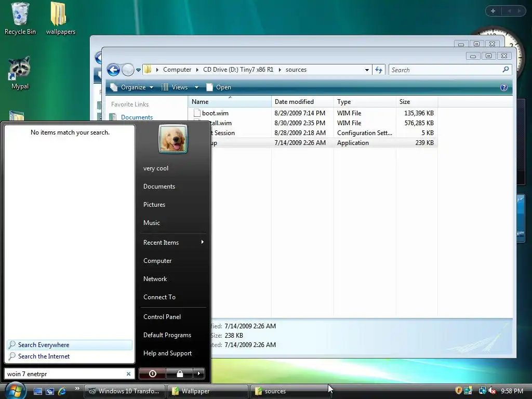The height and width of the screenshot is (399, 532).
Task: Switch to sources taskbar button
Action: pyautogui.click(x=290, y=391)
